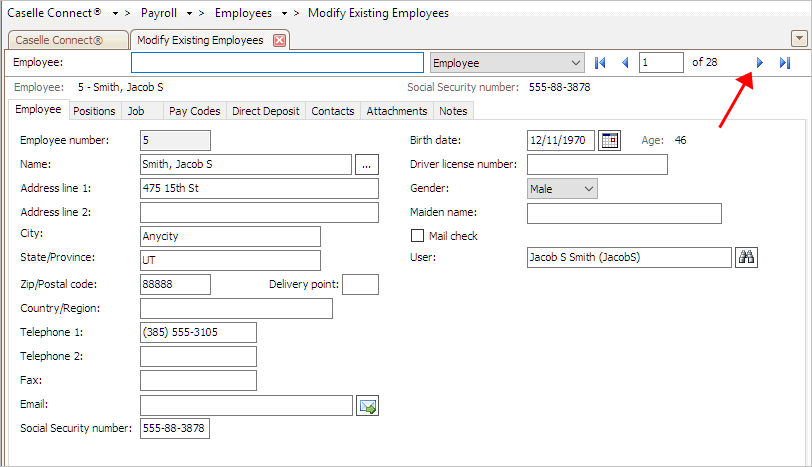Click the binoculars user search icon
Screen dimensions: 812x467
point(746,258)
